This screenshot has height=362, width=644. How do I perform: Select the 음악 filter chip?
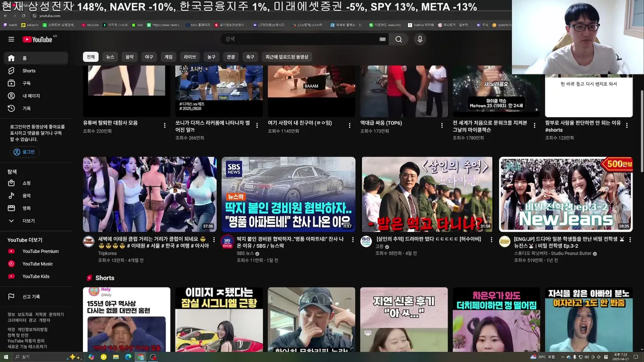129,57
